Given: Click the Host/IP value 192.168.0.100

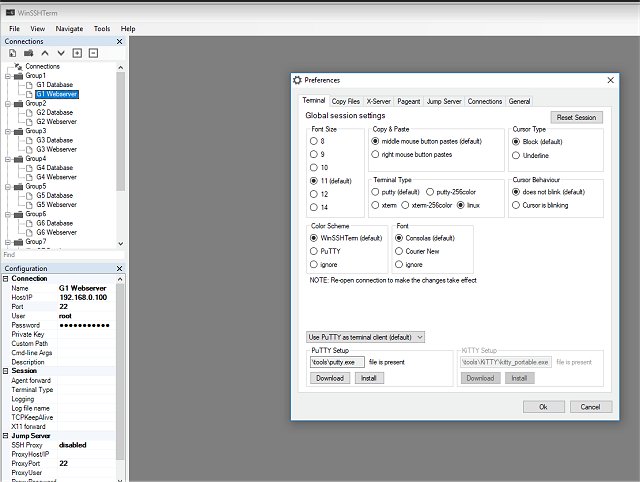Looking at the screenshot, I should click(x=83, y=298).
